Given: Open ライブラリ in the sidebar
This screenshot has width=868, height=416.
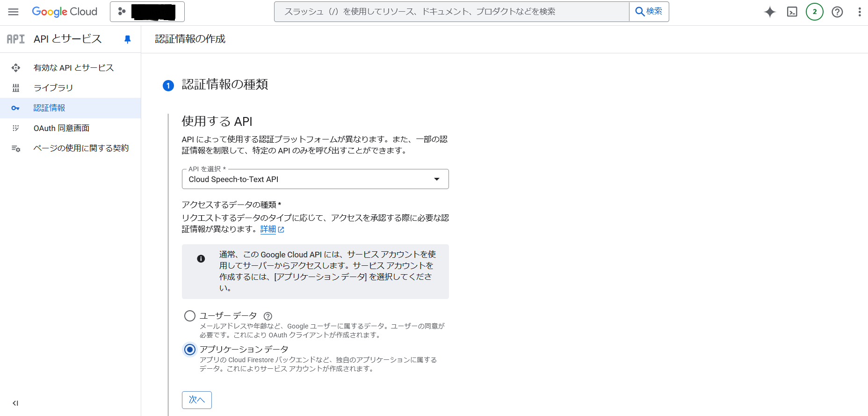Looking at the screenshot, I should tap(53, 88).
